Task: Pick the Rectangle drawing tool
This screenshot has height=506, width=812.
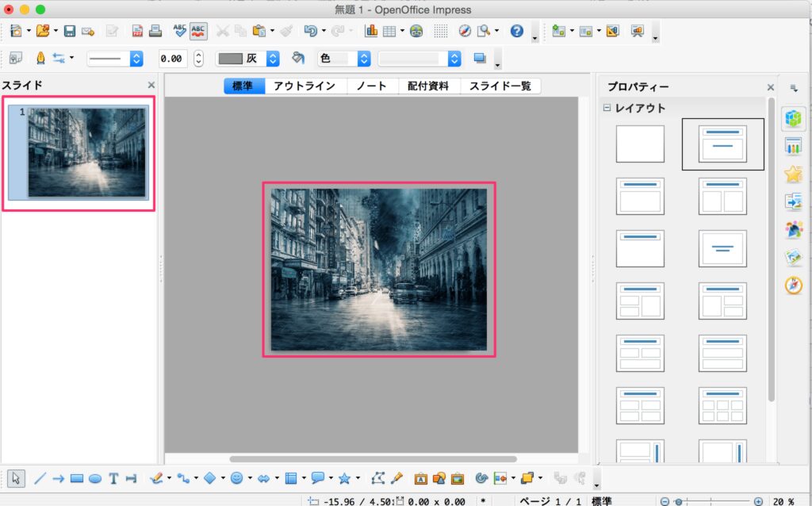Action: (77, 478)
